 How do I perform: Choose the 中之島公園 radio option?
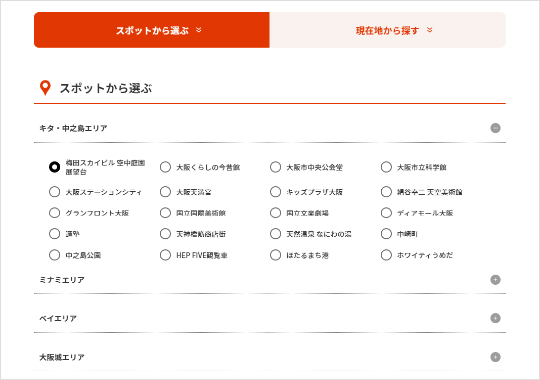coord(54,255)
